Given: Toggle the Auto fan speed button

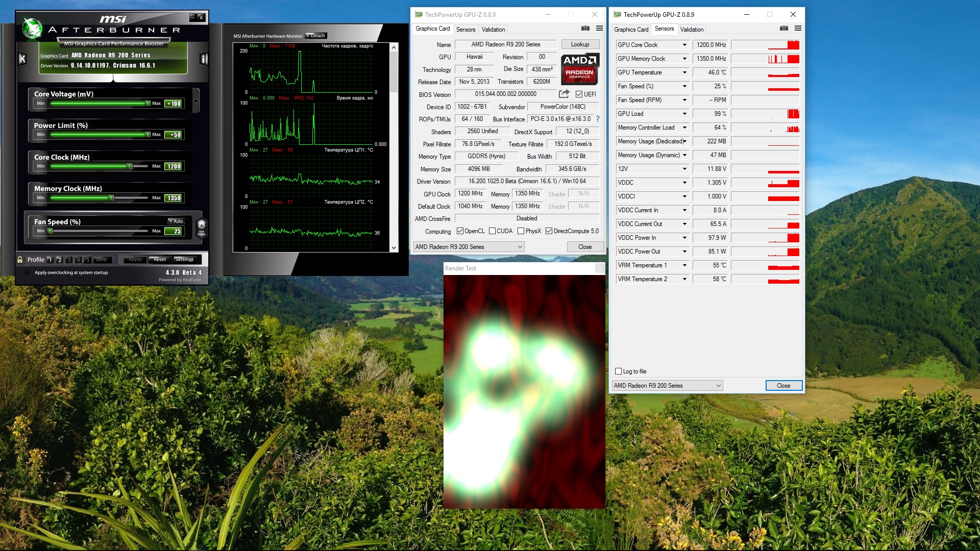Looking at the screenshot, I should coord(176,221).
